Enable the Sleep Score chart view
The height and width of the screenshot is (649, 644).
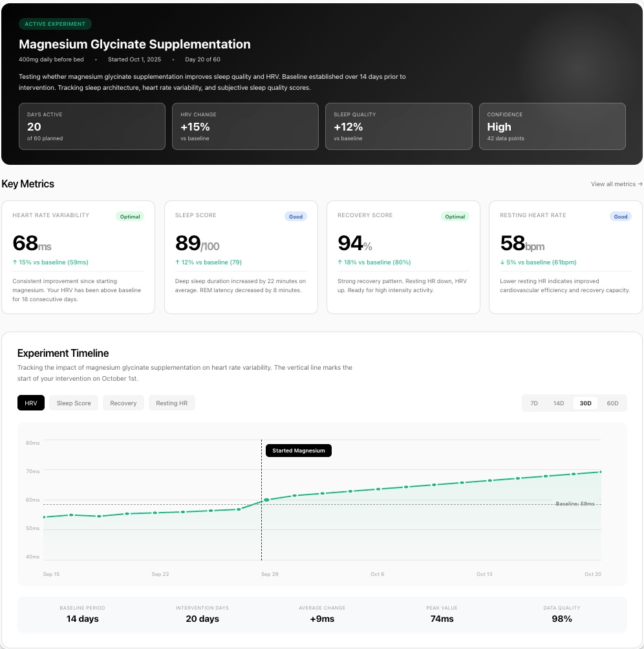tap(73, 403)
